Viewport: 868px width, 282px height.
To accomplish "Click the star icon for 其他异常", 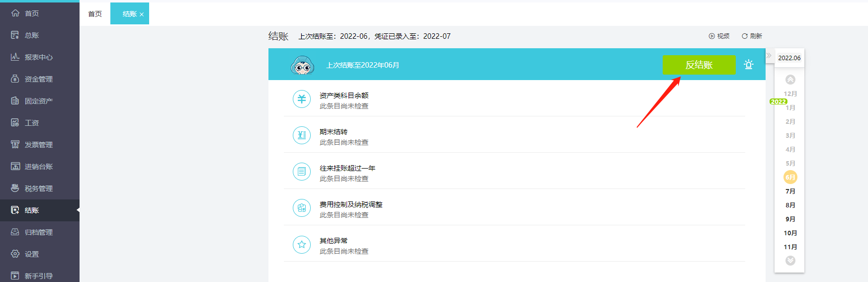I will coord(302,244).
